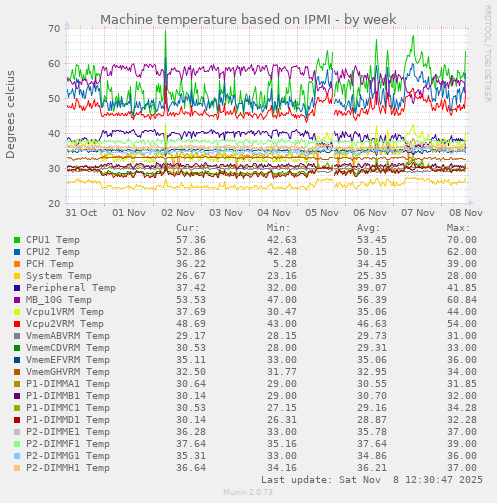497x503 pixels.
Task: Select the VmemCDVRM Temp legend label
Action: click(x=68, y=348)
